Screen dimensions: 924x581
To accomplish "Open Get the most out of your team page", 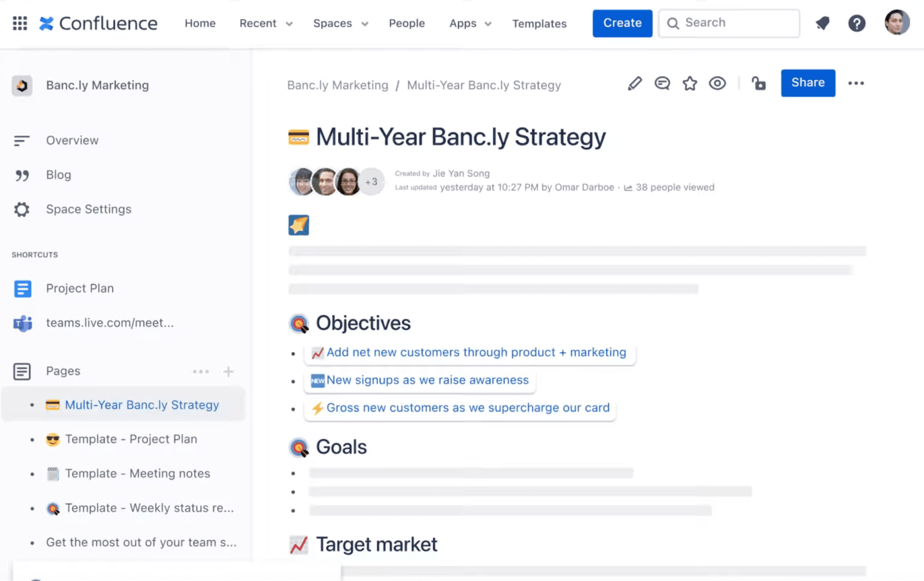I will pos(141,542).
